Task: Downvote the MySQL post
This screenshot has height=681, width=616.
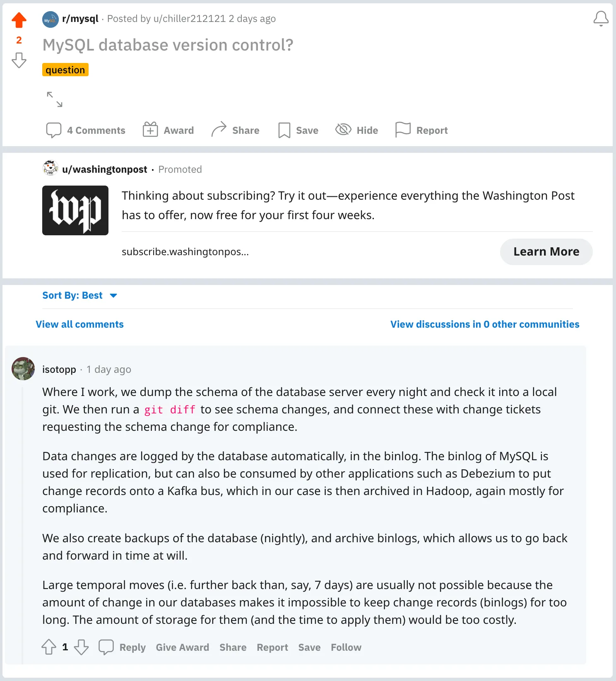Action: pyautogui.click(x=19, y=60)
